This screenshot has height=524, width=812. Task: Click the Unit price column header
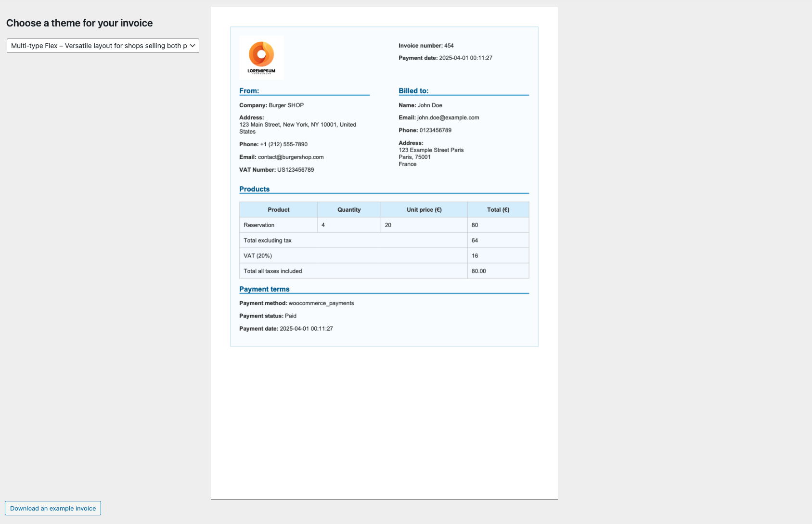[424, 209]
